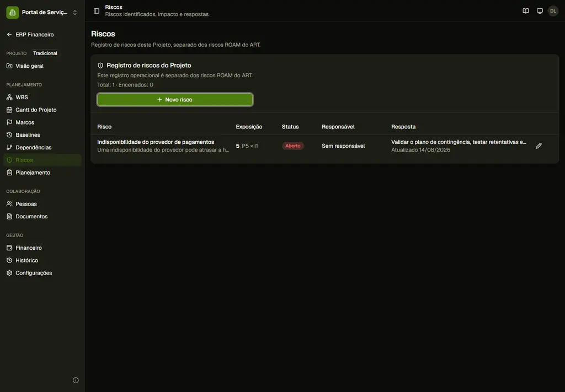565x392 pixels.
Task: Click the Exposição column header
Action: coord(249,127)
